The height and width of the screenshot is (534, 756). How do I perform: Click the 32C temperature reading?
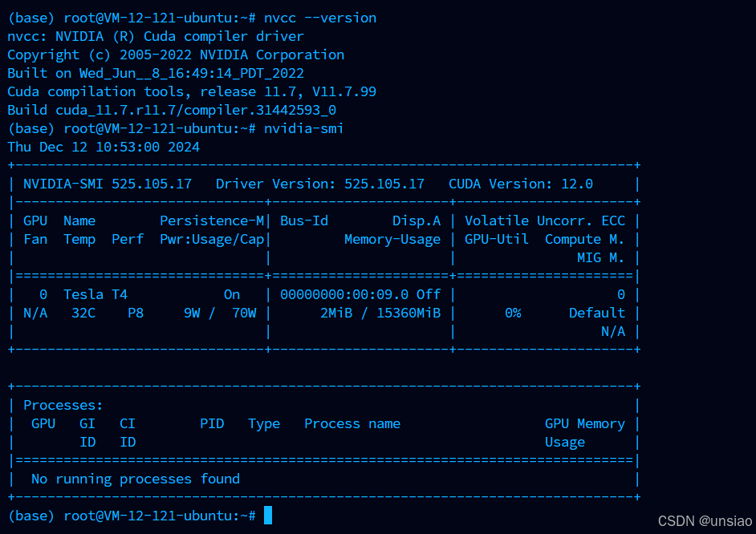pos(83,313)
